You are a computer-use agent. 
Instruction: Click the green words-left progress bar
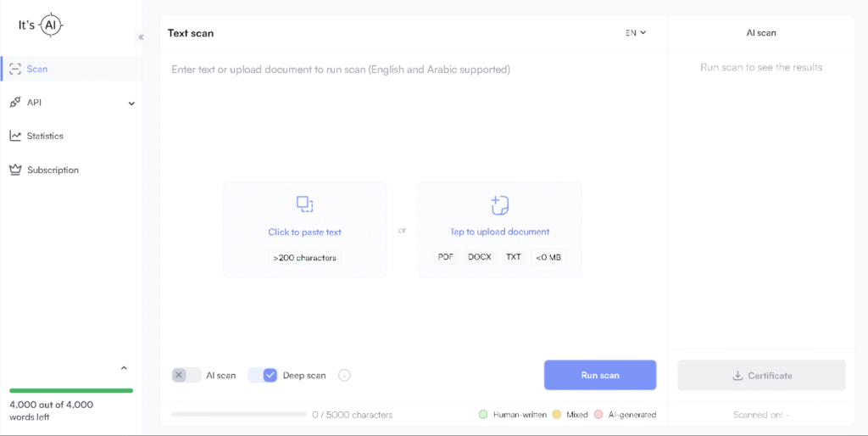pos(71,390)
